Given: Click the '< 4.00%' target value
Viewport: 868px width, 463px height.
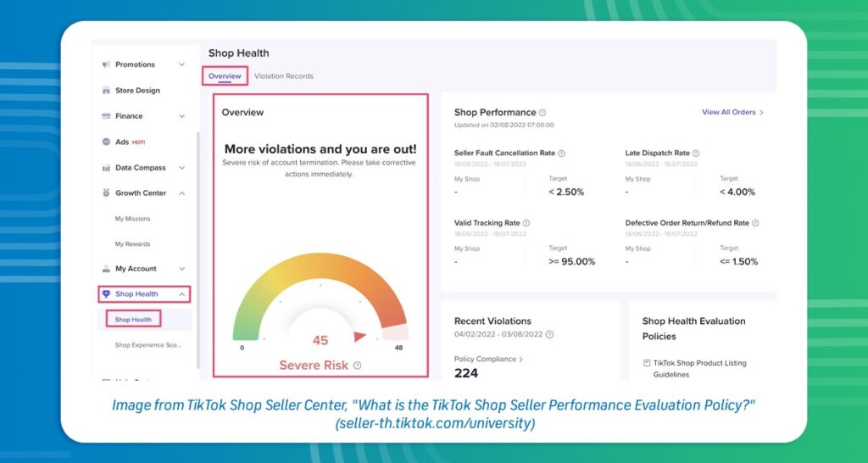Looking at the screenshot, I should point(737,192).
